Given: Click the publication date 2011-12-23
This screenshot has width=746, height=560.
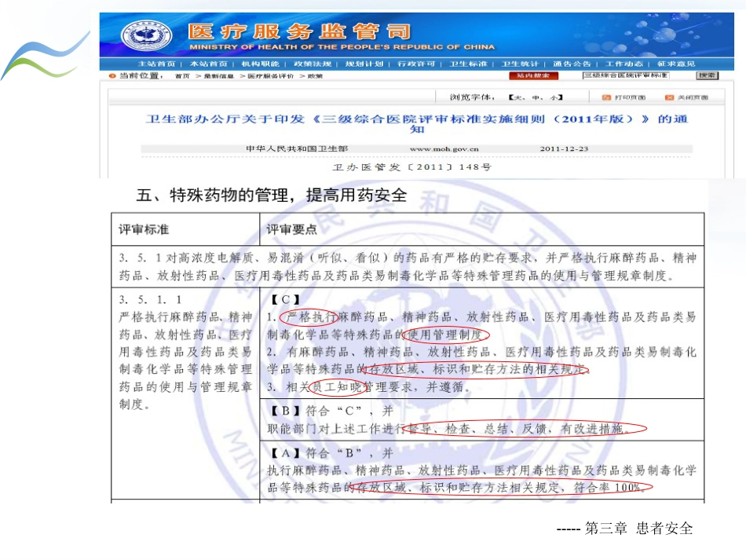Looking at the screenshot, I should [564, 149].
